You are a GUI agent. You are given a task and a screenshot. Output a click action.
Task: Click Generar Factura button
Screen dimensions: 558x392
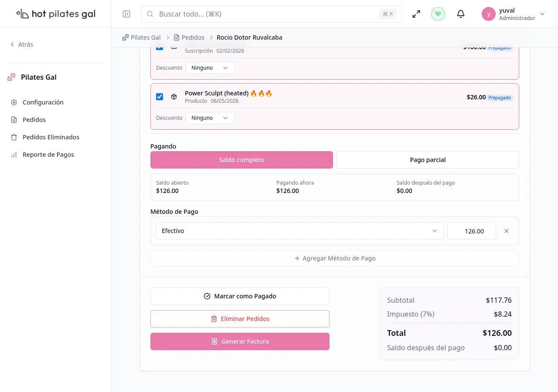(x=240, y=341)
